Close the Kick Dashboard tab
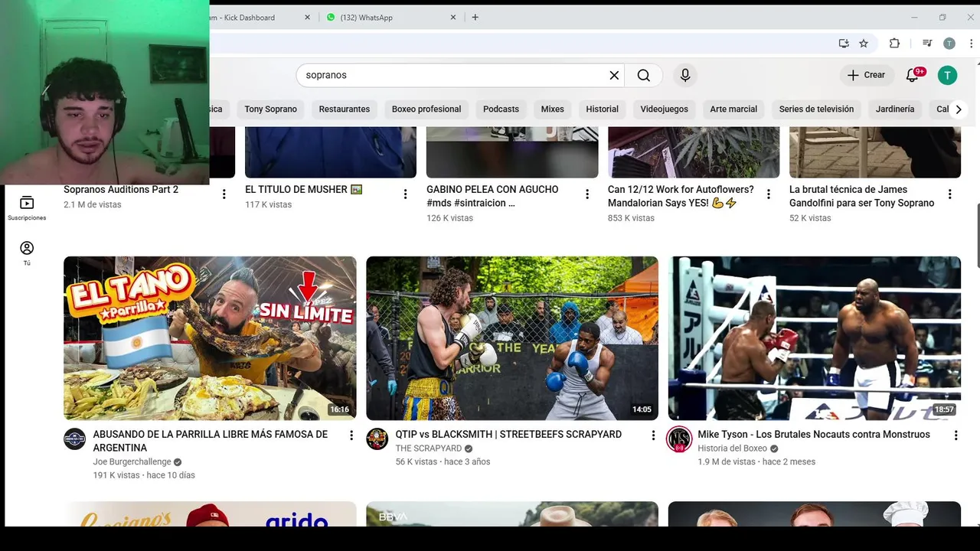This screenshot has width=980, height=551. point(308,17)
